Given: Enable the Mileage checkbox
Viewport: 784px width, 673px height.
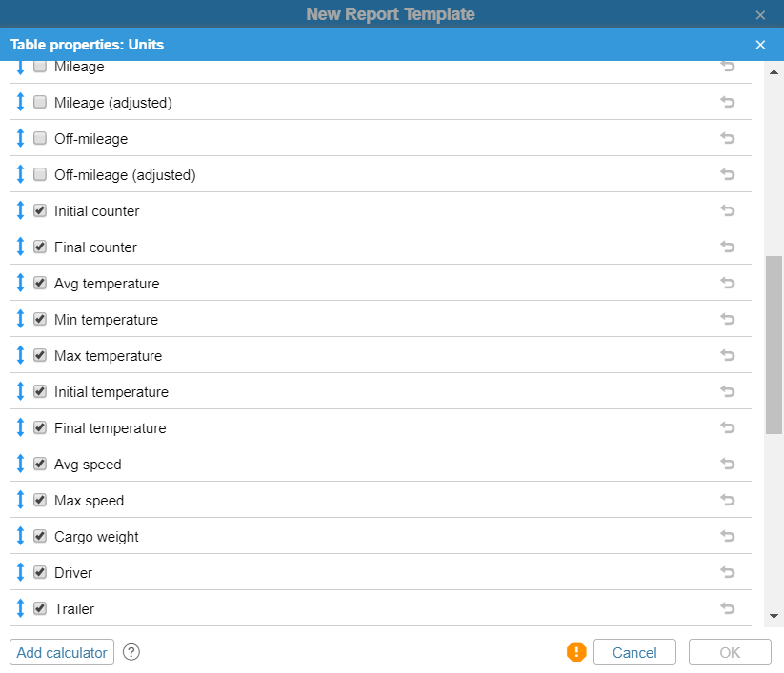Looking at the screenshot, I should click(40, 66).
